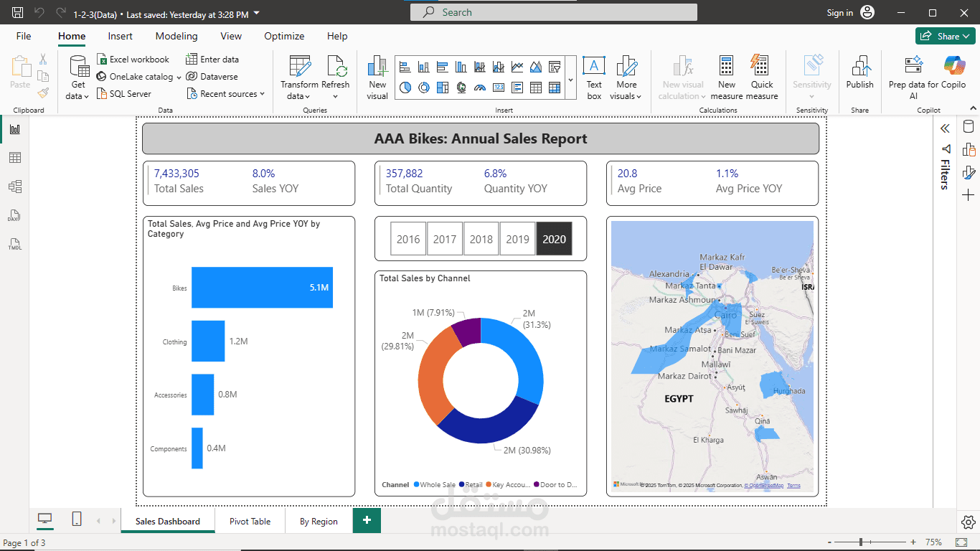Click Dataverse button
980x551 pixels.
(212, 77)
